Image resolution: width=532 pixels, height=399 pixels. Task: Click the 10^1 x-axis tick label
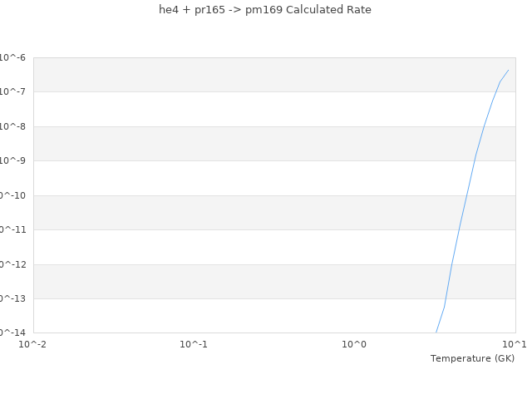pos(515,343)
